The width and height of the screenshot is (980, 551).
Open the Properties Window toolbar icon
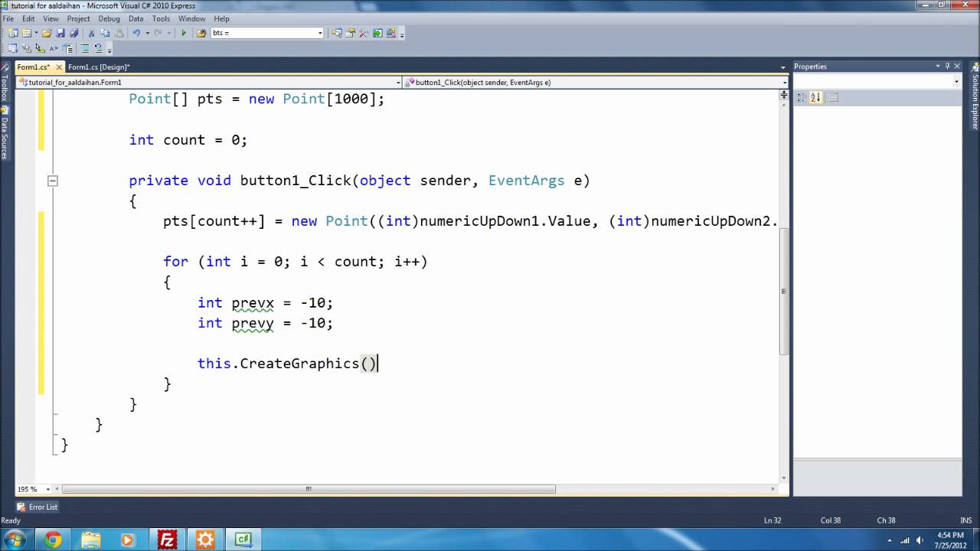pyautogui.click(x=350, y=33)
